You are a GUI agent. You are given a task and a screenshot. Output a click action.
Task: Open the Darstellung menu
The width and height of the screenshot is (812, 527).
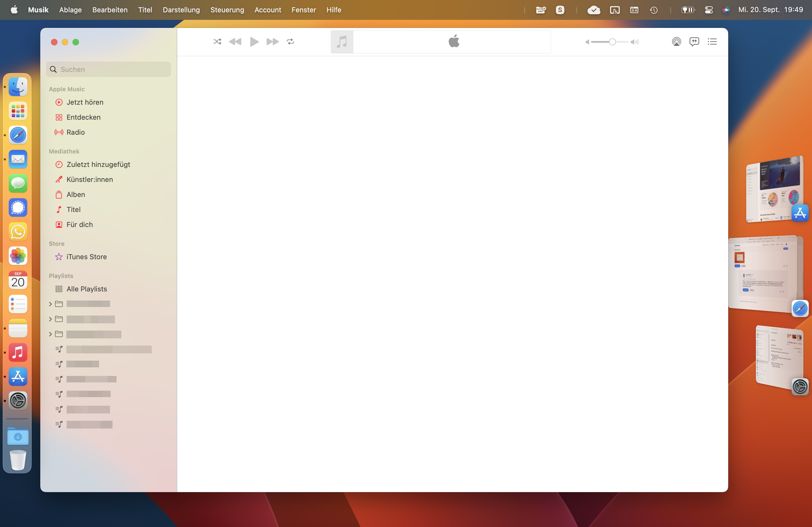[x=181, y=10]
